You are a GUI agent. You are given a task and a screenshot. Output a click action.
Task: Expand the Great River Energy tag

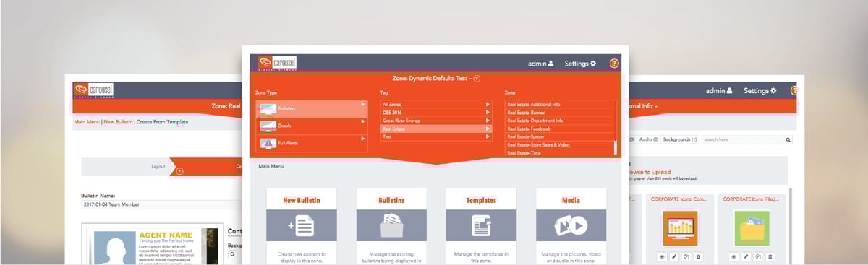488,121
